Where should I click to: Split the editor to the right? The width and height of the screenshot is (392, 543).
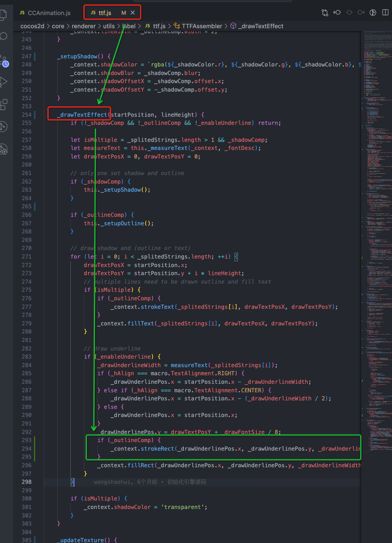point(385,12)
